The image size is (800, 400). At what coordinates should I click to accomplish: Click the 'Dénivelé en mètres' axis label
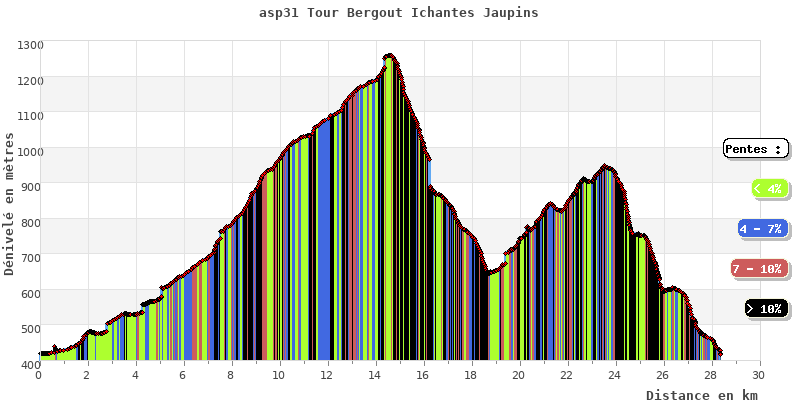pos(9,204)
